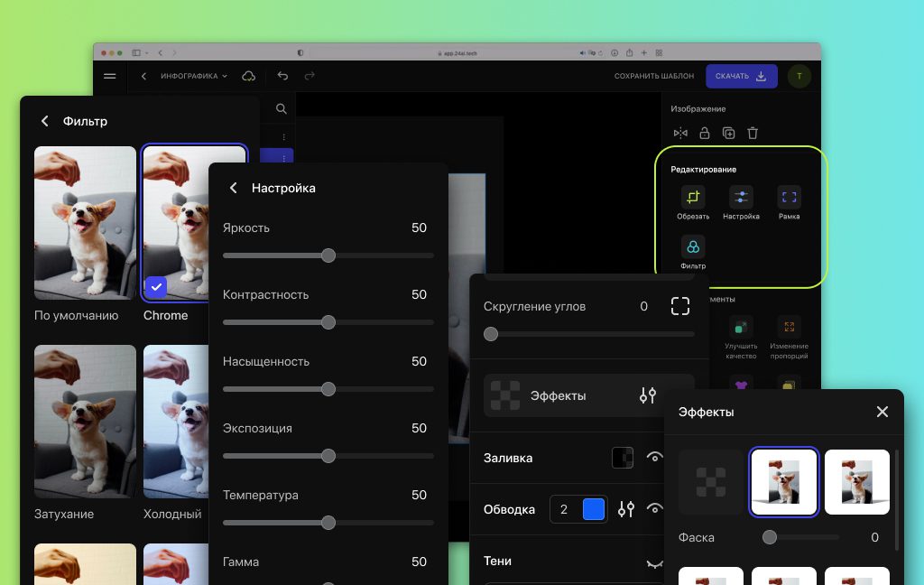Click the cloud sync icon
This screenshot has width=924, height=585.
click(x=249, y=76)
